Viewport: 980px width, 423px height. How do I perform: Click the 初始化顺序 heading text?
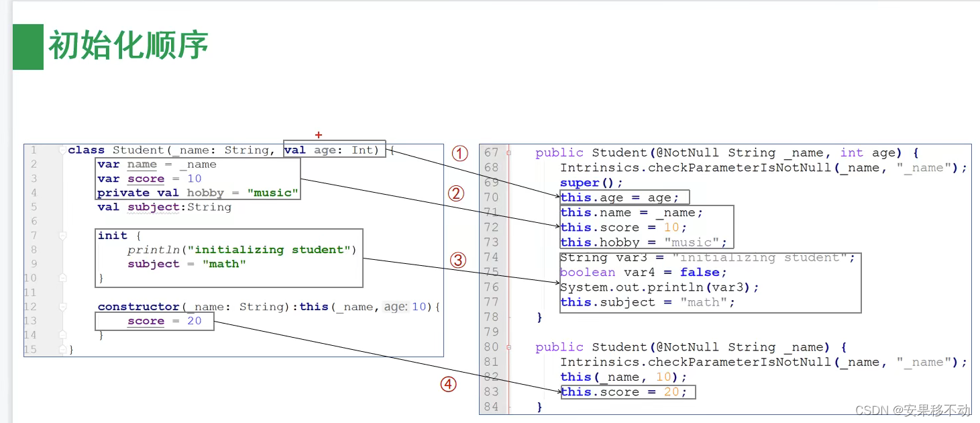coord(127,47)
